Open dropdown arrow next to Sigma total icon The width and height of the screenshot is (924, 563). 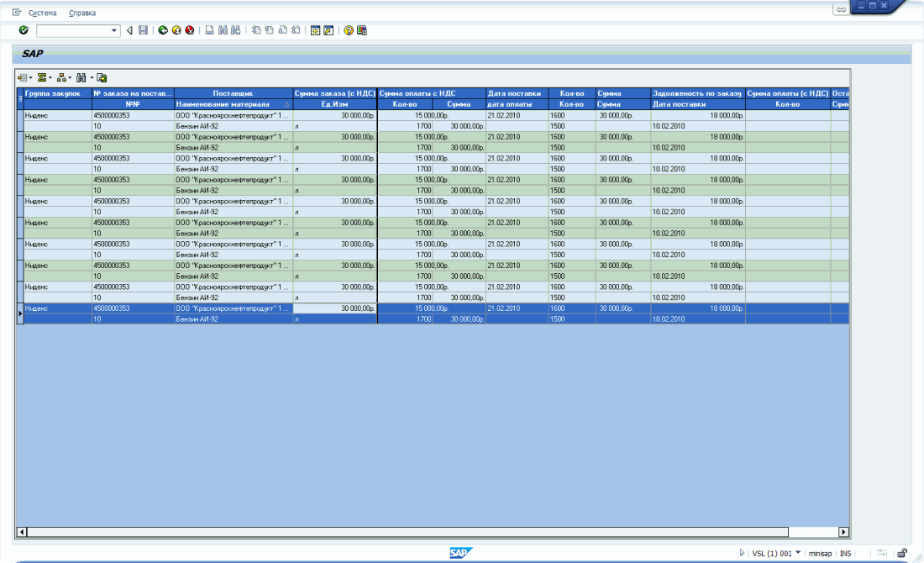pyautogui.click(x=50, y=78)
